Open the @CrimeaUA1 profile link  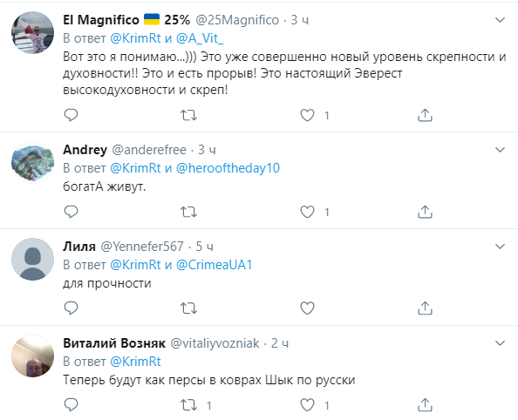[x=214, y=265]
